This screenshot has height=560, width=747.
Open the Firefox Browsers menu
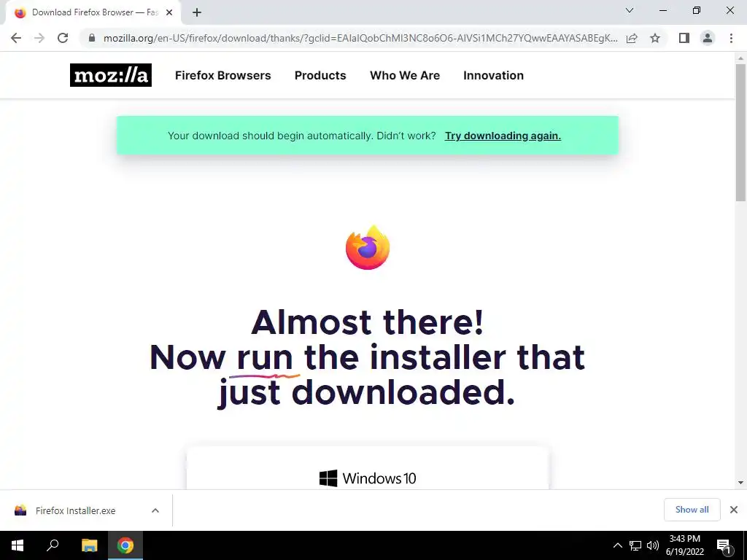pos(223,75)
